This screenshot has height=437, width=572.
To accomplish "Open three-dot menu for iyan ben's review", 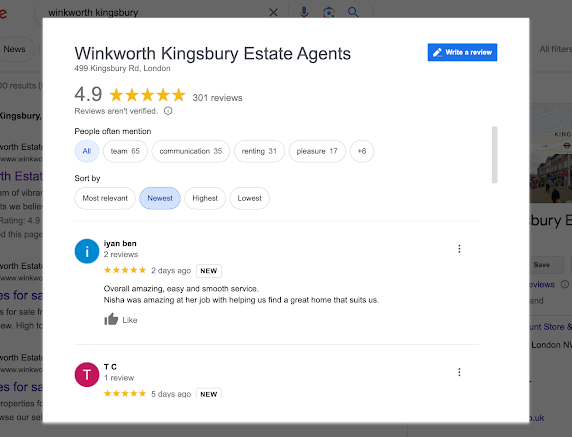I will (x=459, y=249).
